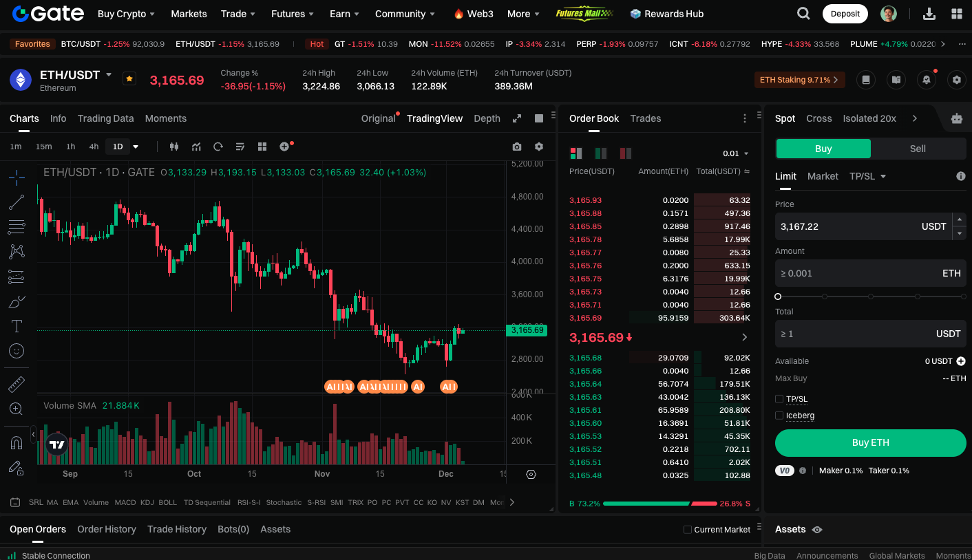Open the price alert bell icon
972x560 pixels.
pos(927,80)
